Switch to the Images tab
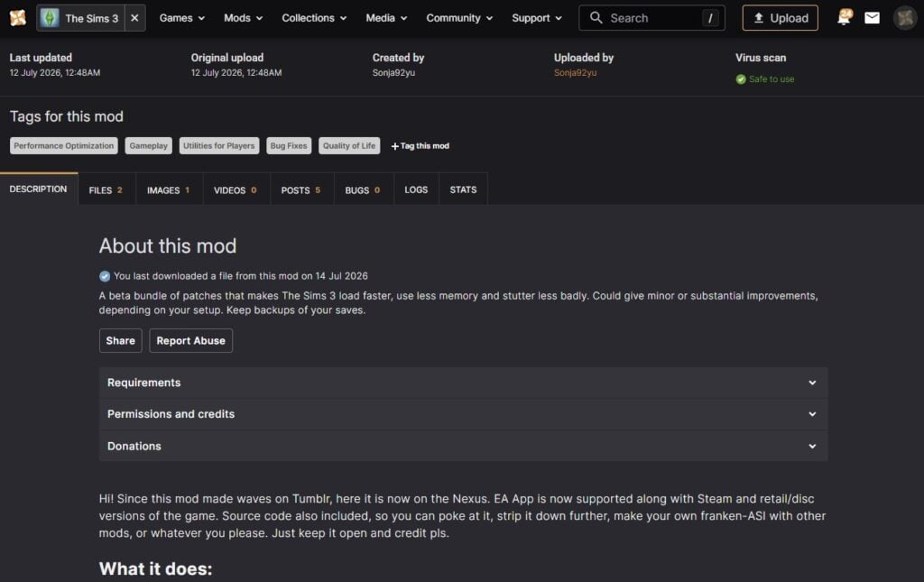The width and height of the screenshot is (924, 582). coord(169,189)
